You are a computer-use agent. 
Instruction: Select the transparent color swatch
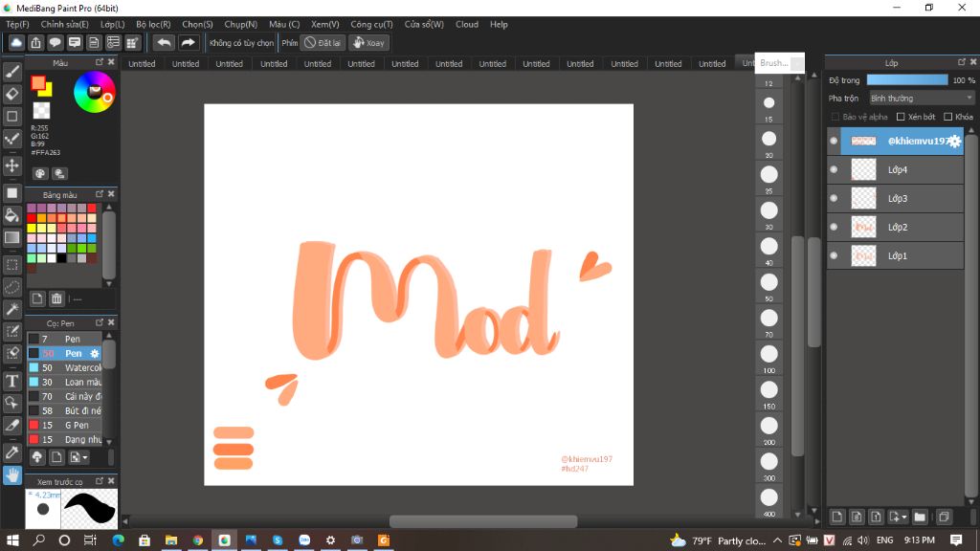click(x=41, y=111)
